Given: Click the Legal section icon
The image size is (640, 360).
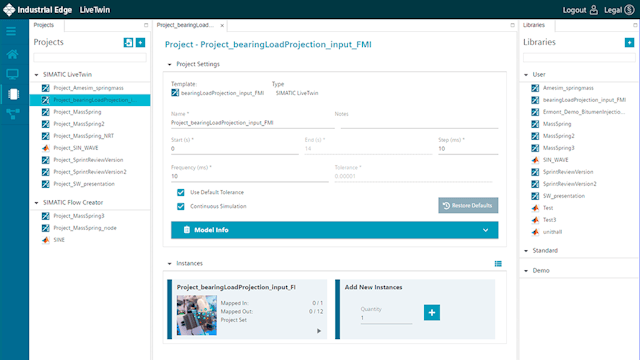Looking at the screenshot, I should pos(629,10).
